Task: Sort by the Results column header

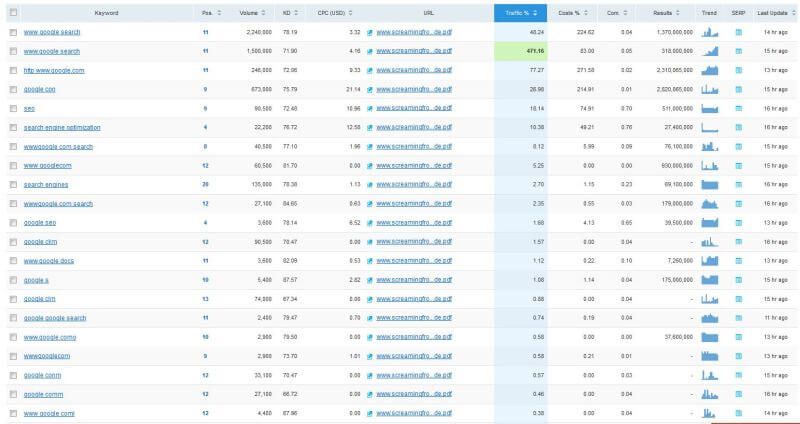Action: pos(666,13)
